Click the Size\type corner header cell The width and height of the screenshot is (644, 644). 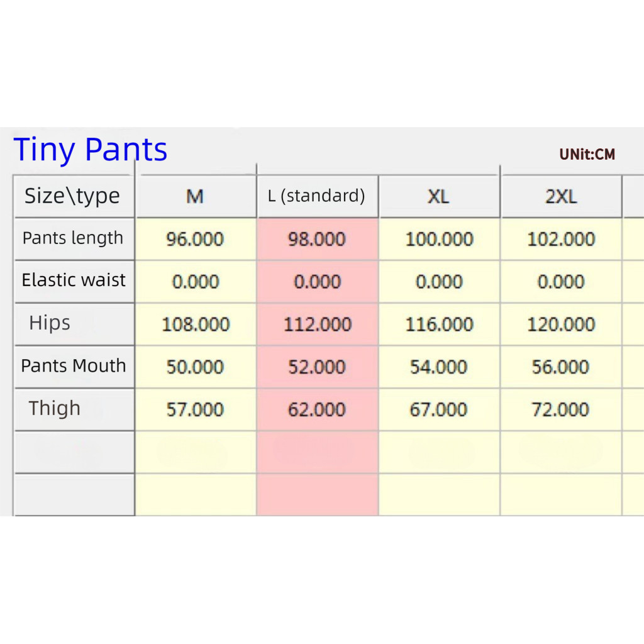(x=72, y=196)
